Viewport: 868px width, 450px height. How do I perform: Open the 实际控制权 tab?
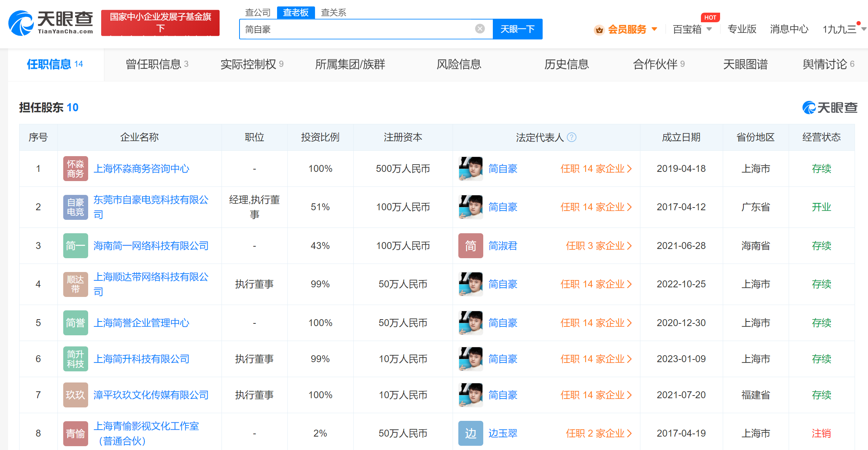(x=252, y=64)
